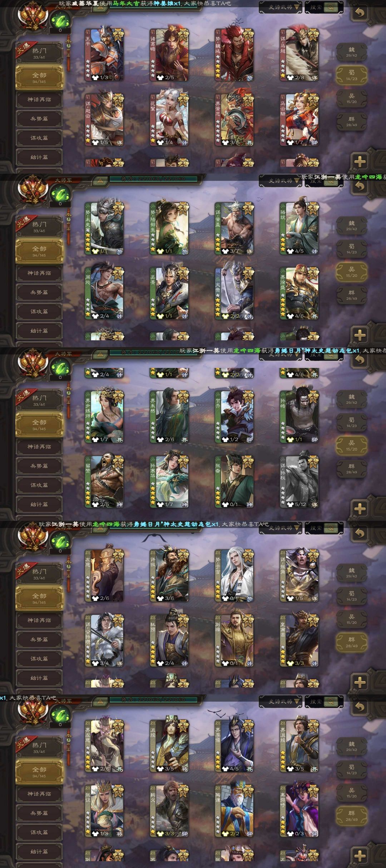This screenshot has width=386, height=868.
Task: Expand 史诗武将 dropdown above the 王平 card
Action: tap(281, 7)
